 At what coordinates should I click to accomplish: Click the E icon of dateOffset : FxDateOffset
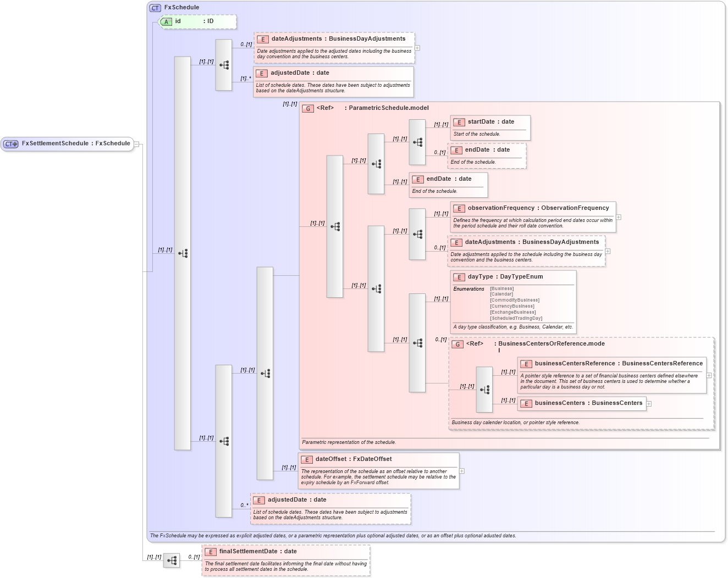point(306,459)
